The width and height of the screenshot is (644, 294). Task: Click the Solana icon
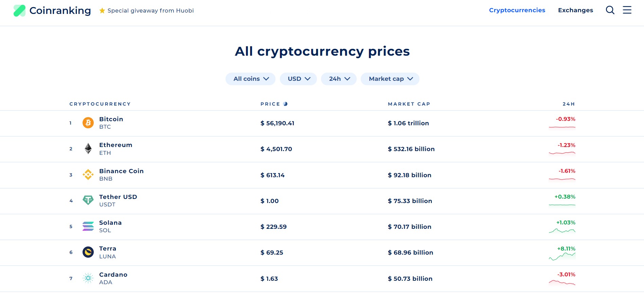[88, 226]
